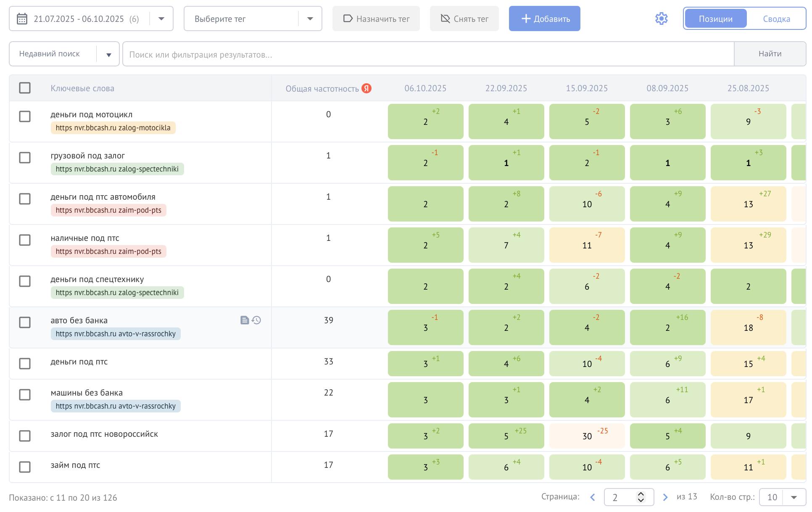Open the settings gear icon

click(661, 18)
